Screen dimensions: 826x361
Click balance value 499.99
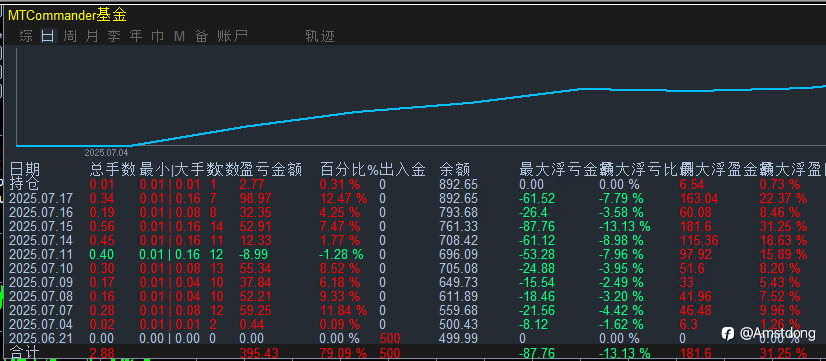(x=459, y=338)
